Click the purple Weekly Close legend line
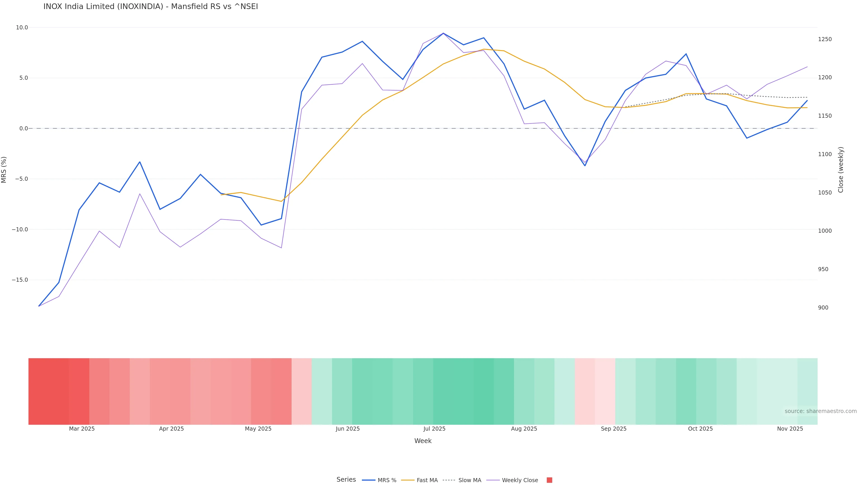Viewport: 868px width, 488px height. coord(493,480)
